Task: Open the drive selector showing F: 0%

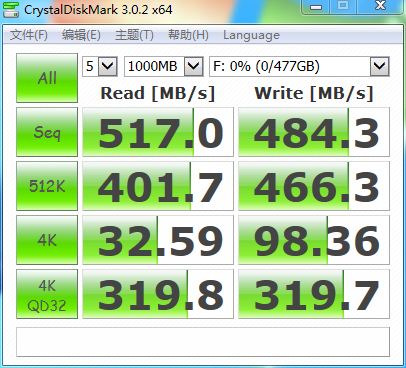Action: point(299,66)
